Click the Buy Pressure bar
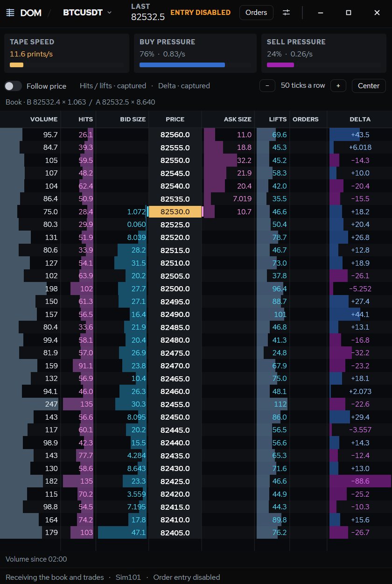Image resolution: width=392 pixels, height=584 pixels. (x=195, y=65)
